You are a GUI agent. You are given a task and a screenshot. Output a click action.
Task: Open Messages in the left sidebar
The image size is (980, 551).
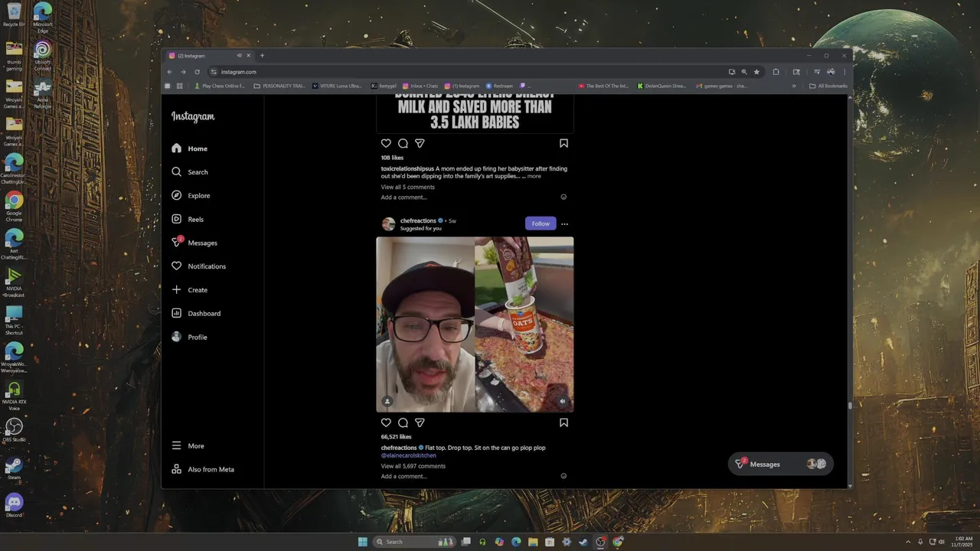pos(194,243)
